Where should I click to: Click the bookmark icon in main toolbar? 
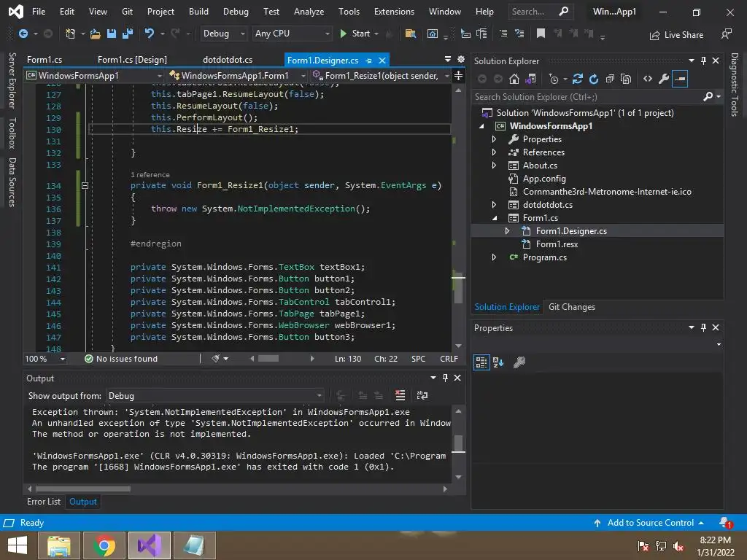(x=541, y=34)
